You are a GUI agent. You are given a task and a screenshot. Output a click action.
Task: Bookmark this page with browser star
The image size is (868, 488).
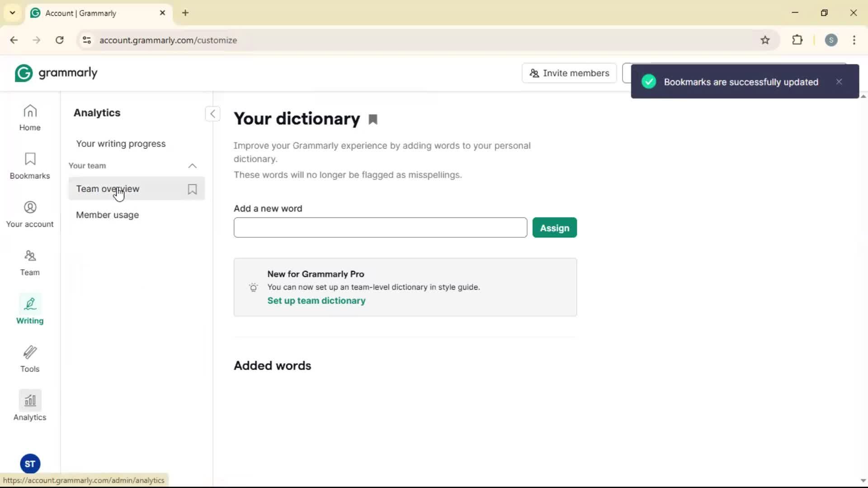765,40
